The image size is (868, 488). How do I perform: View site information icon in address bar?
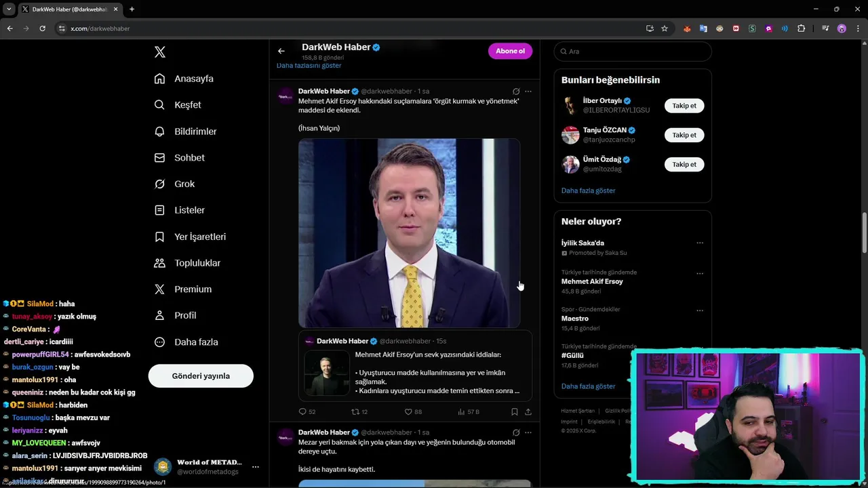tap(62, 28)
